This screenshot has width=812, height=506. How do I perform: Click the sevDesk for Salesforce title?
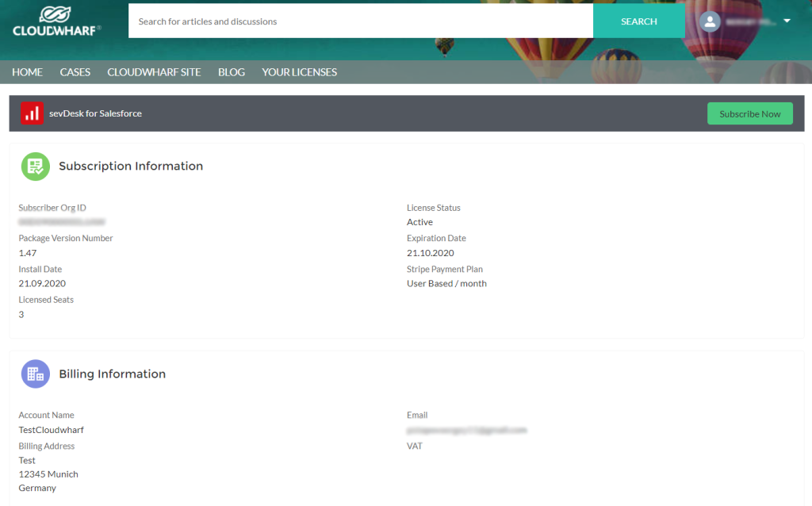click(95, 113)
